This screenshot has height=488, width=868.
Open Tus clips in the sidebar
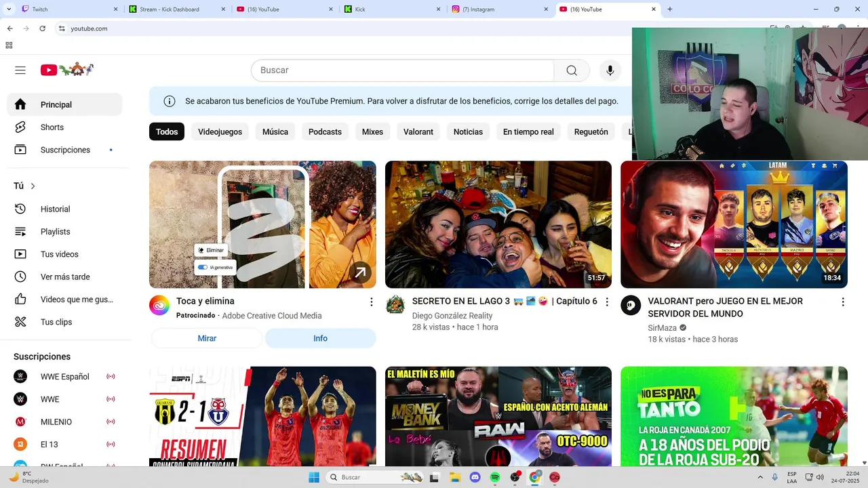[x=64, y=322]
